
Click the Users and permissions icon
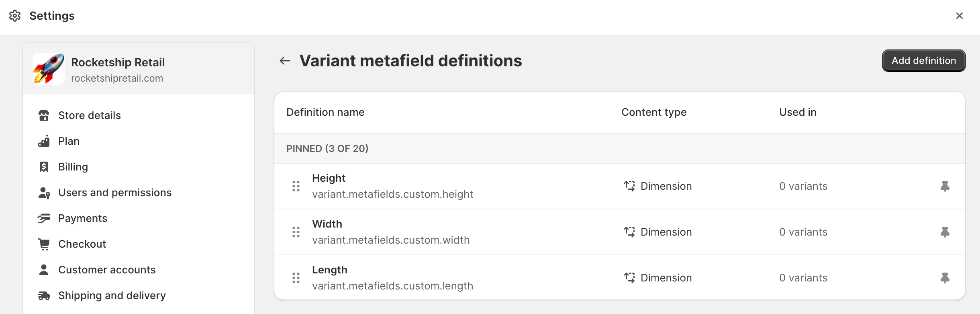point(44,193)
